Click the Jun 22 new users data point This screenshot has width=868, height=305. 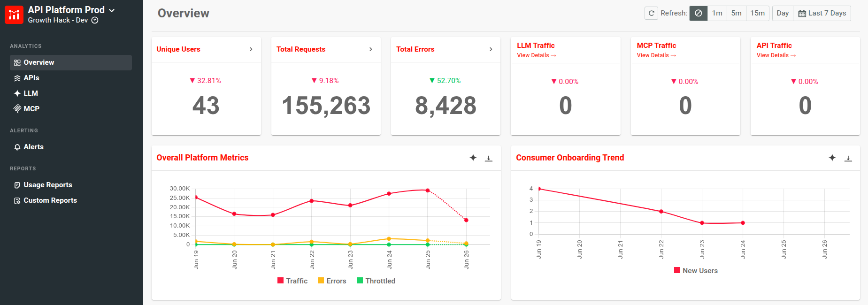pos(661,212)
